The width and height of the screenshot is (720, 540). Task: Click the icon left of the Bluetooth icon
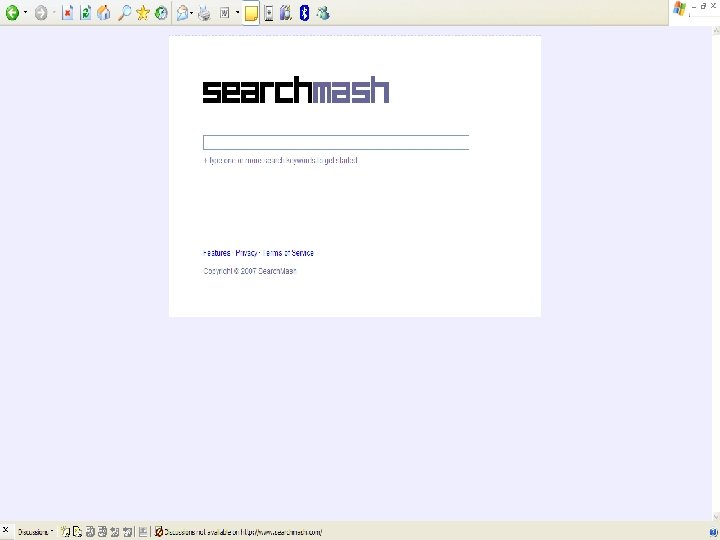pyautogui.click(x=286, y=13)
